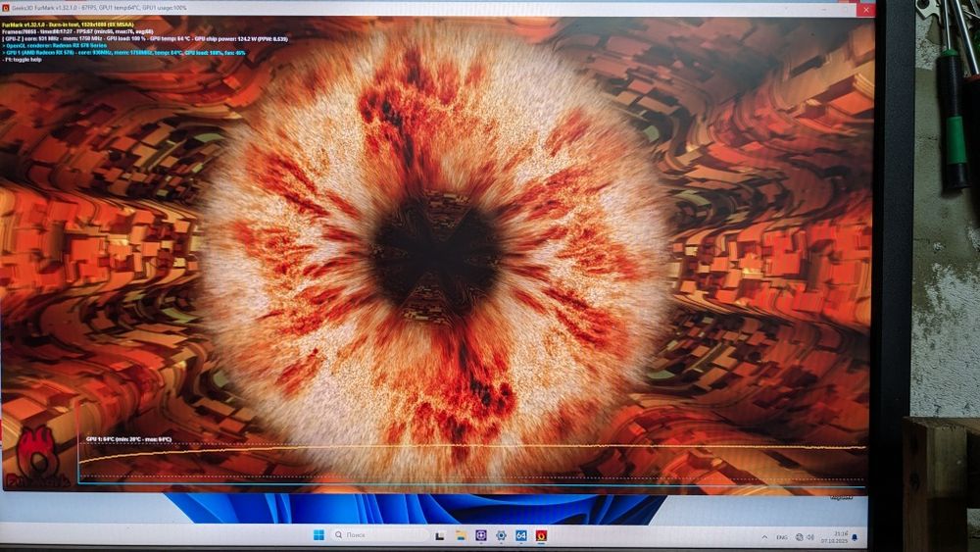Close the FurMark window
This screenshot has width=980, height=552.
click(865, 10)
